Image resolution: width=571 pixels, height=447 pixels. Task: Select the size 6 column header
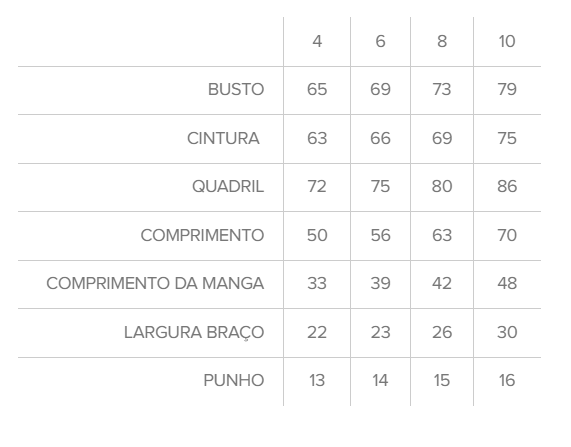[380, 41]
